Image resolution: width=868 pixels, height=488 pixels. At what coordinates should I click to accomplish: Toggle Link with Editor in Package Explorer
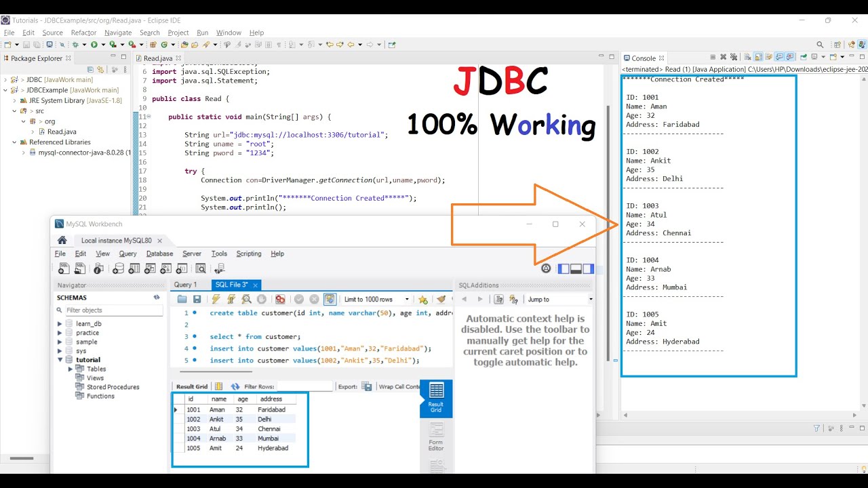[100, 69]
